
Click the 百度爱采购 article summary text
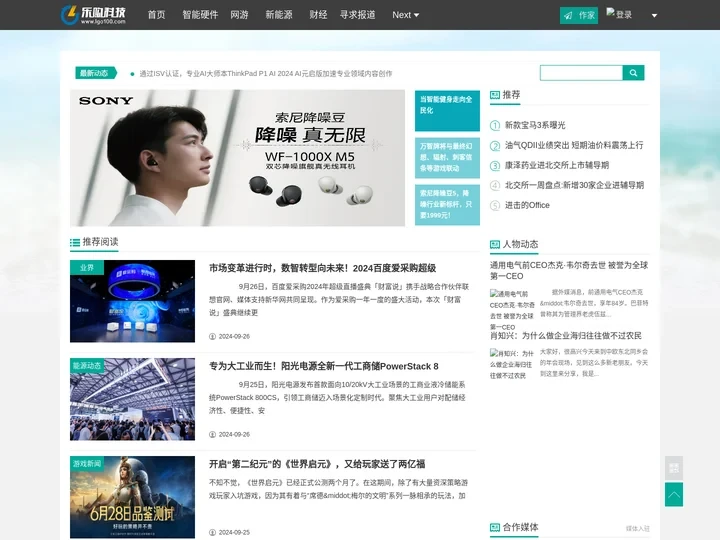[x=339, y=299]
